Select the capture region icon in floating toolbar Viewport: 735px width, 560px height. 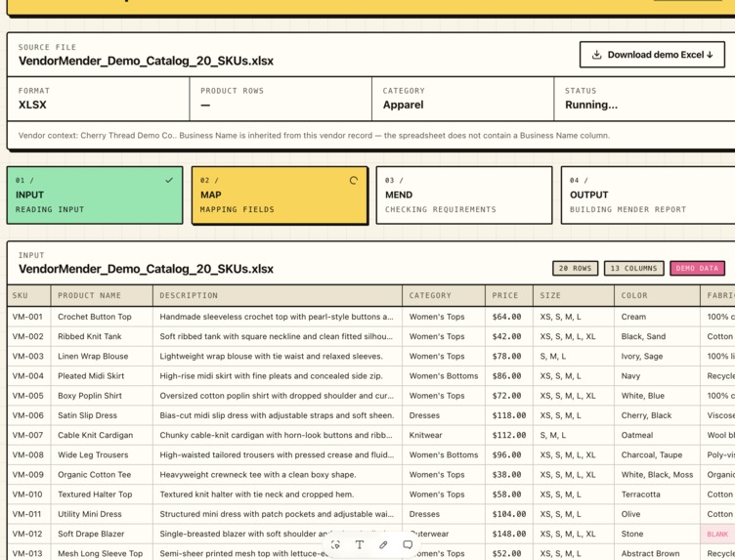click(x=335, y=544)
